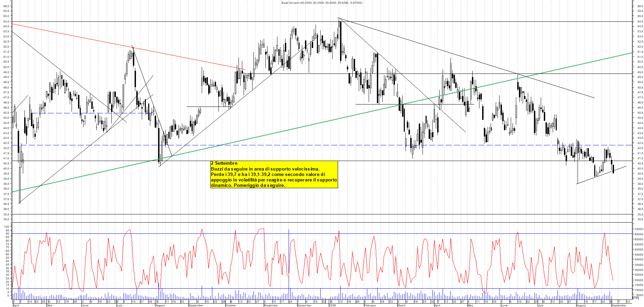This screenshot has width=644, height=307.
Task: Click 65000 on the right volume scale
Action: [x=639, y=234]
